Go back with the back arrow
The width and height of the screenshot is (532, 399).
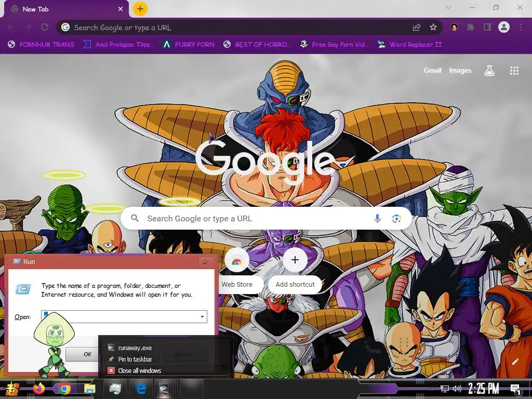(x=11, y=28)
